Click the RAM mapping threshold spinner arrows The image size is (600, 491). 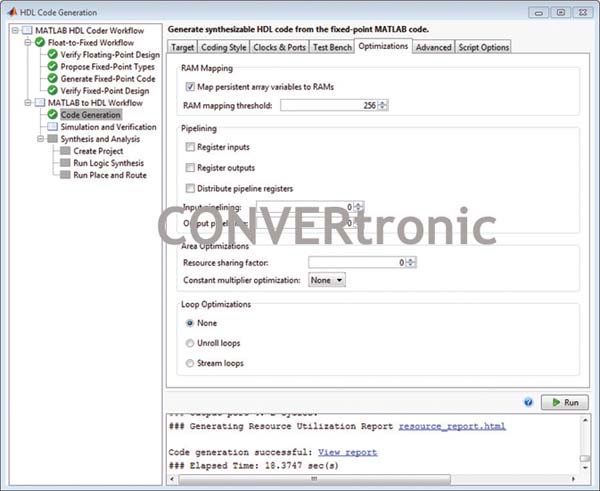pos(383,105)
